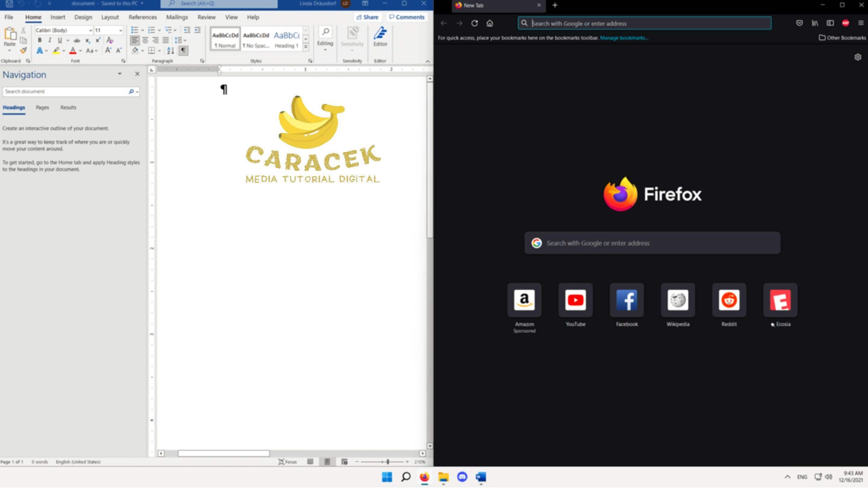Apply bullet list formatting
This screenshot has height=488, width=868.
point(135,30)
